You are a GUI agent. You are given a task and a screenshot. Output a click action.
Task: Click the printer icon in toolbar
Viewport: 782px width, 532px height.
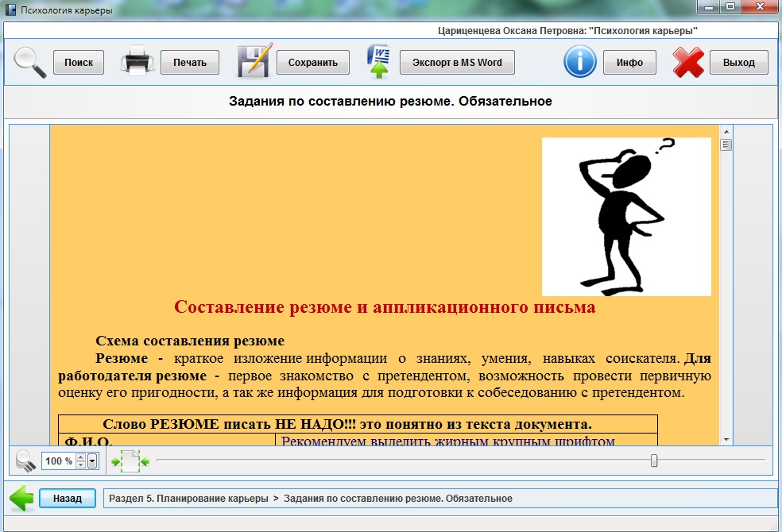tap(137, 63)
